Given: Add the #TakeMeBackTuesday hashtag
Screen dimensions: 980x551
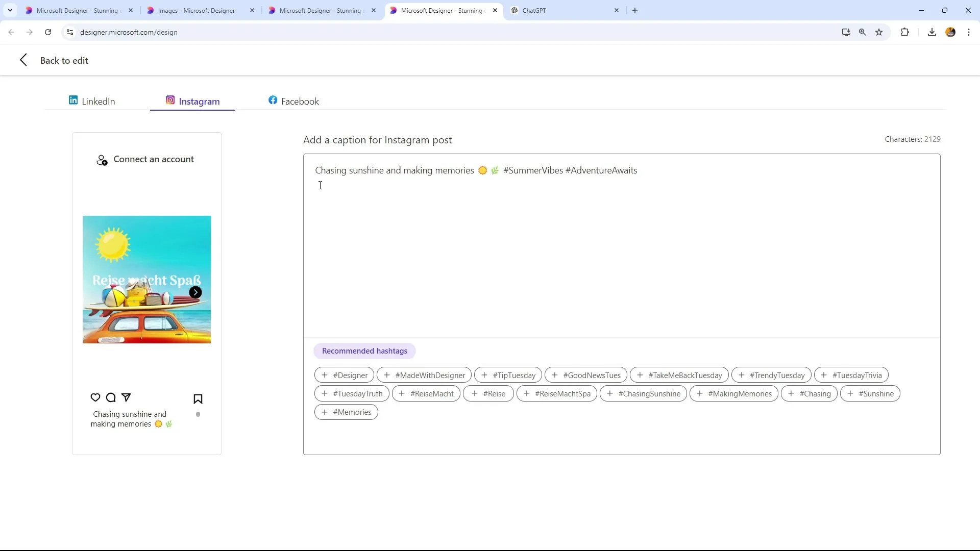Looking at the screenshot, I should coord(679,375).
